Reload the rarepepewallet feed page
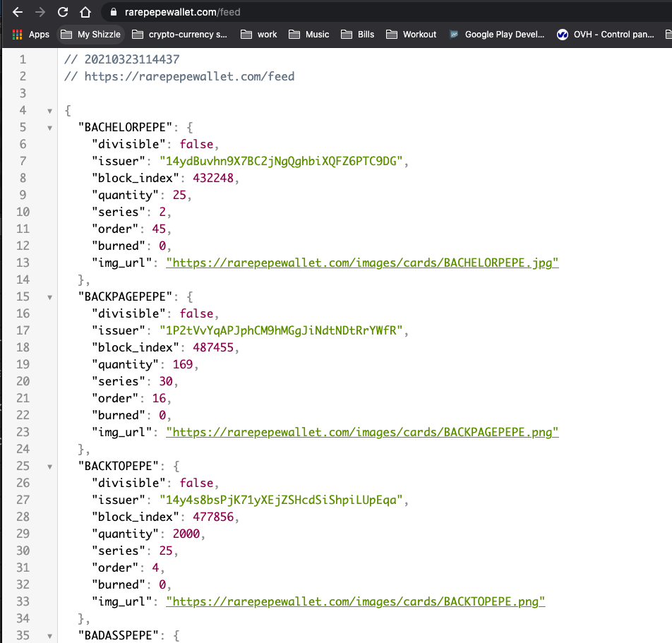 (63, 12)
